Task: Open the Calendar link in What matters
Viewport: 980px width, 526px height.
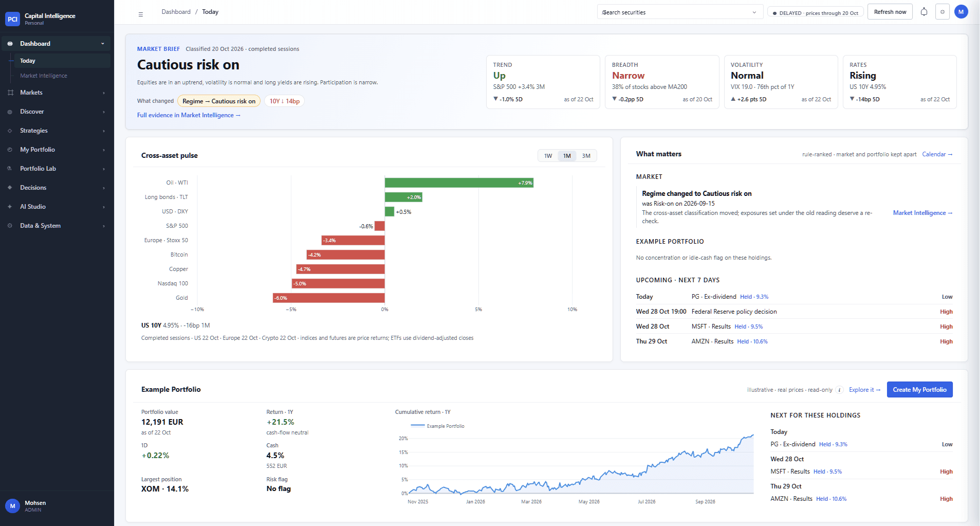Action: tap(937, 154)
